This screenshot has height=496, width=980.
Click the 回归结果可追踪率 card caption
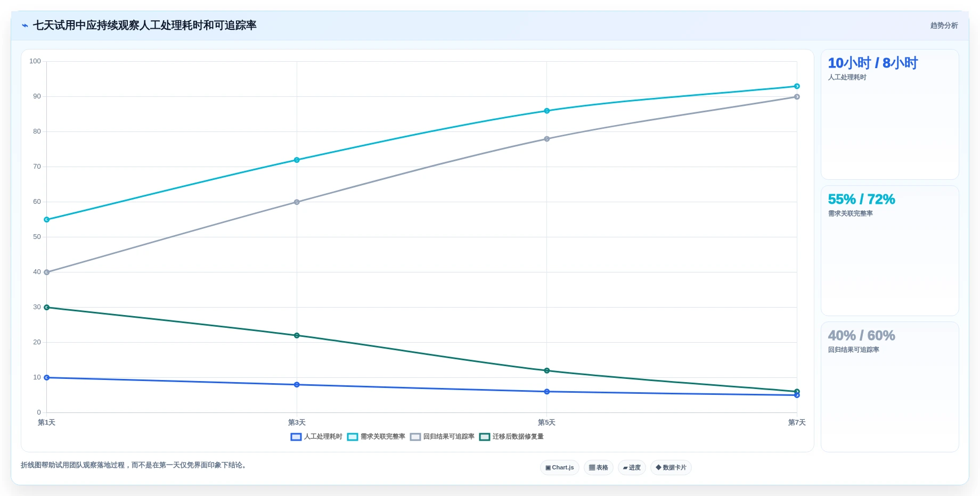click(x=853, y=350)
